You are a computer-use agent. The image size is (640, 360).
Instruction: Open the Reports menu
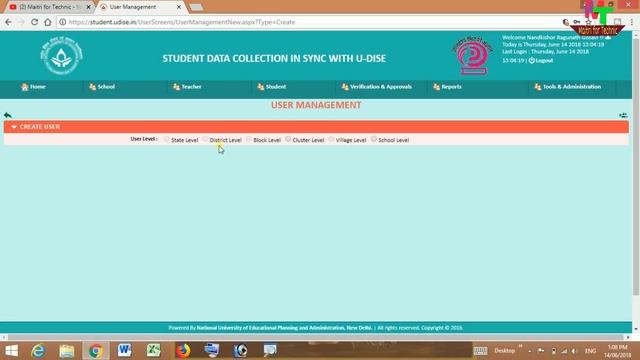coord(447,87)
